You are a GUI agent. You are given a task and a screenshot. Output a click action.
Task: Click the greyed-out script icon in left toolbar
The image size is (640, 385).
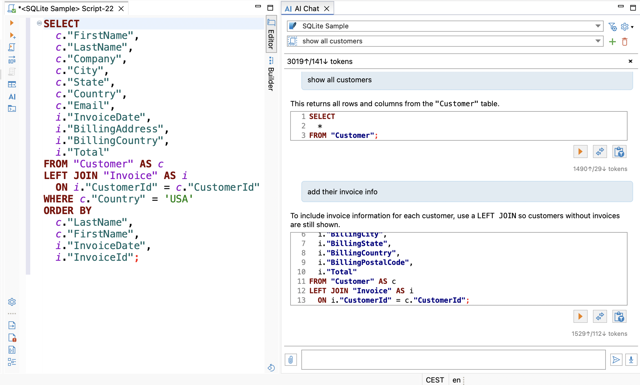pos(12,72)
